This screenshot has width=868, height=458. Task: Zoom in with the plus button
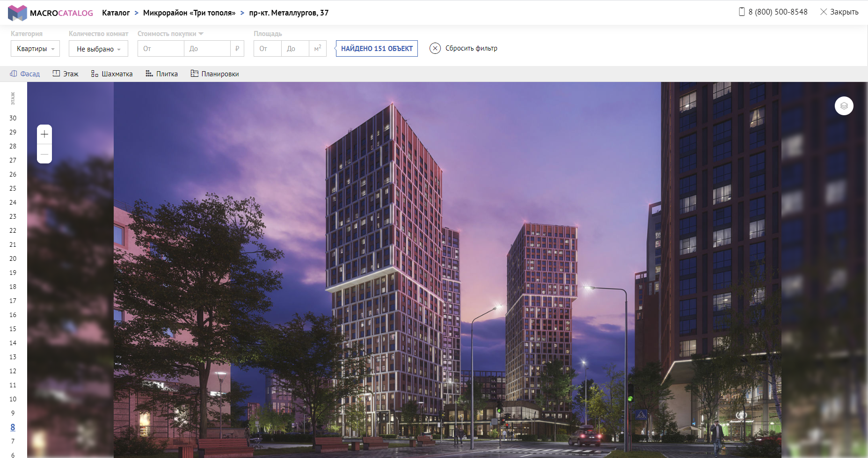[44, 134]
